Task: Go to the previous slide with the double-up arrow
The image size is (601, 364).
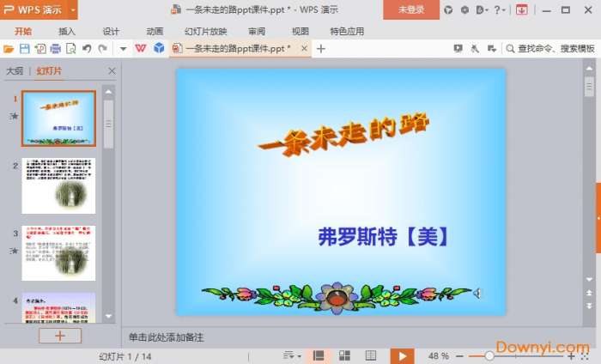Action: point(589,293)
